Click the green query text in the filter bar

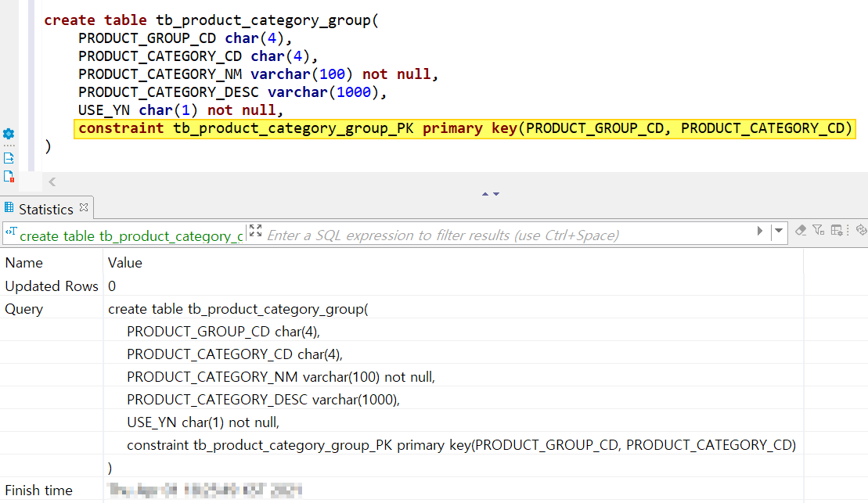click(131, 236)
